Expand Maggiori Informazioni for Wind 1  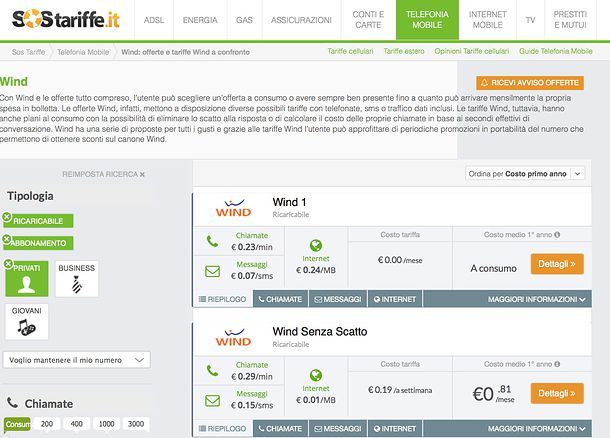tap(536, 299)
